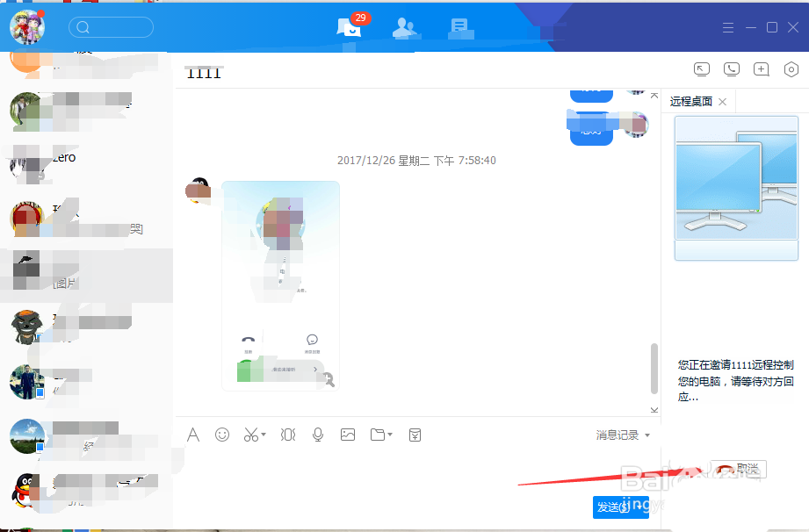
Task: Close the 远程桌面 tab
Action: click(721, 101)
